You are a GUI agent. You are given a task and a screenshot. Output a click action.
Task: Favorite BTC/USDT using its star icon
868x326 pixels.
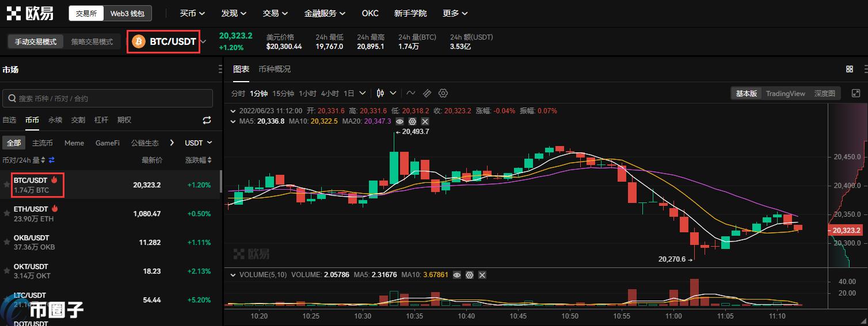(x=7, y=185)
